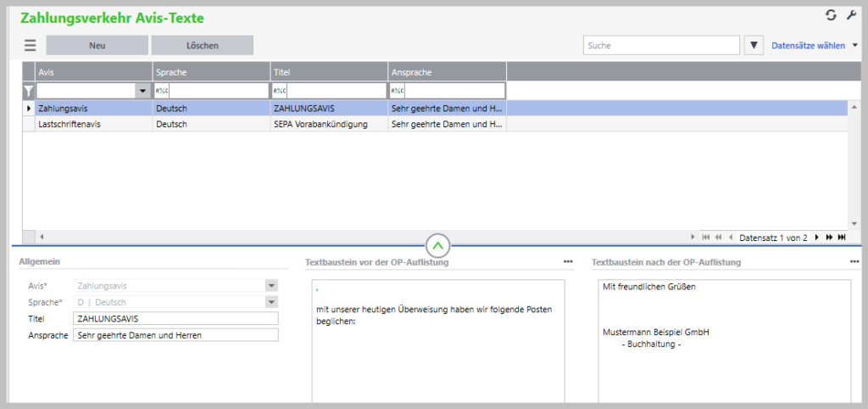Image resolution: width=868 pixels, height=409 pixels.
Task: Click the Ansprache text field in Allgemein
Action: click(x=175, y=335)
